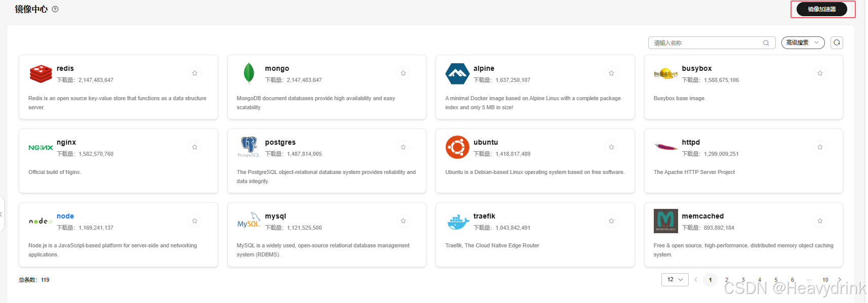Click the busybox logo icon
Viewport: 868px width, 303px height.
[x=665, y=74]
